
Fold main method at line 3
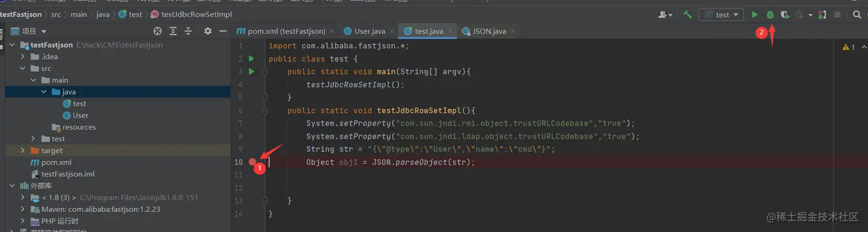pos(265,72)
